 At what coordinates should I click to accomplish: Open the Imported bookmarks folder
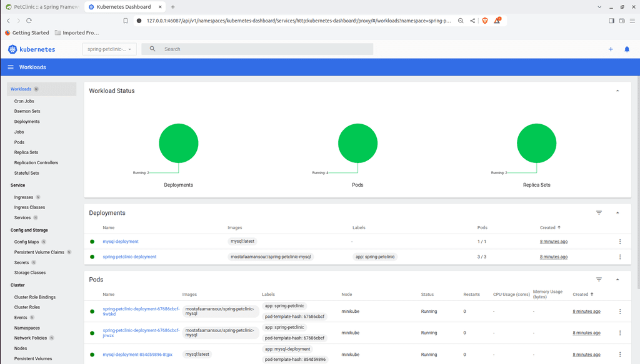tap(77, 32)
